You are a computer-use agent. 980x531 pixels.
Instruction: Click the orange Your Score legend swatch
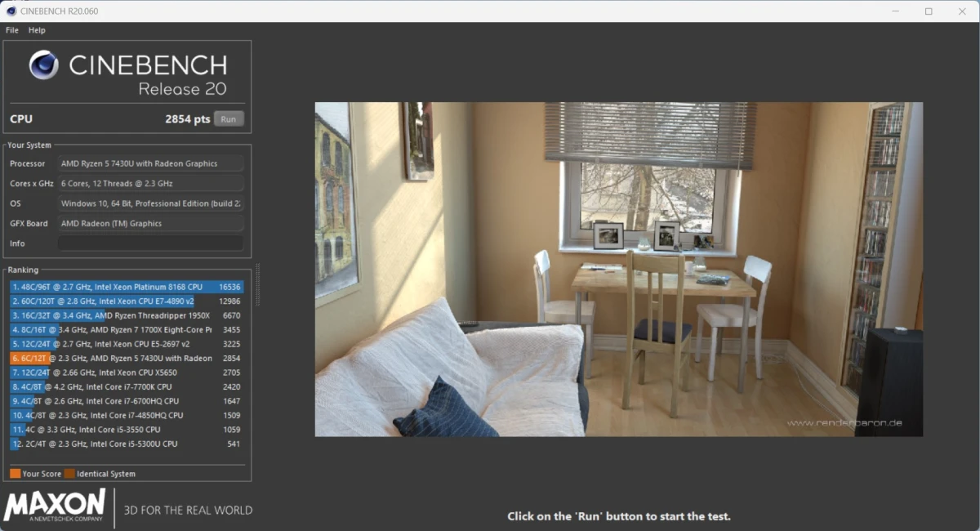pos(16,474)
